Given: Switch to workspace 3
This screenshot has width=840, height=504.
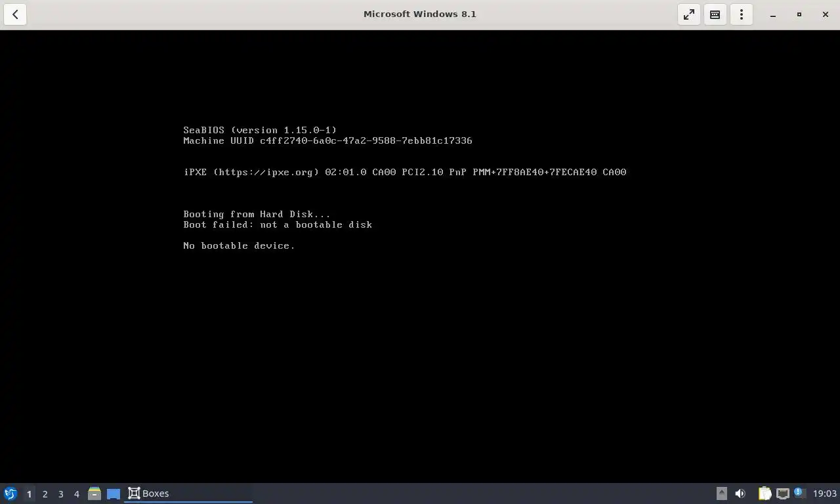Looking at the screenshot, I should point(60,493).
